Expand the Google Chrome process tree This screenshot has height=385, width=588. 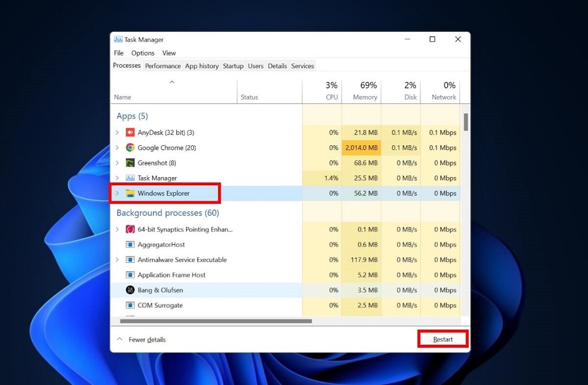[x=118, y=147]
